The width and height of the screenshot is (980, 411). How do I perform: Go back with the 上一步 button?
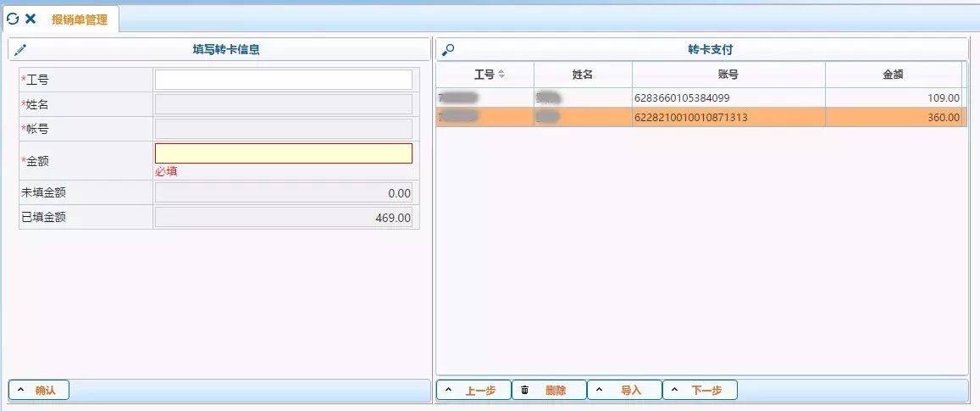[473, 390]
